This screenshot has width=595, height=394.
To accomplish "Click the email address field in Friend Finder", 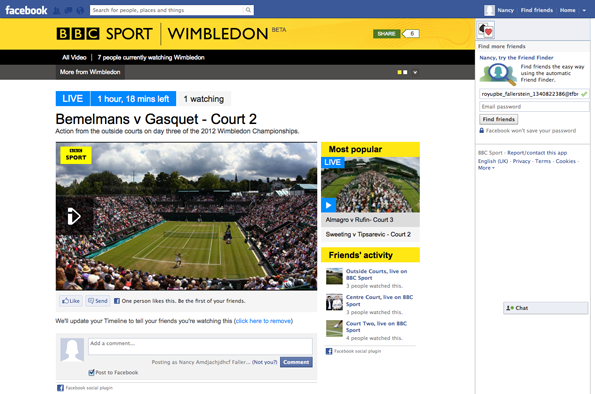I will 534,94.
